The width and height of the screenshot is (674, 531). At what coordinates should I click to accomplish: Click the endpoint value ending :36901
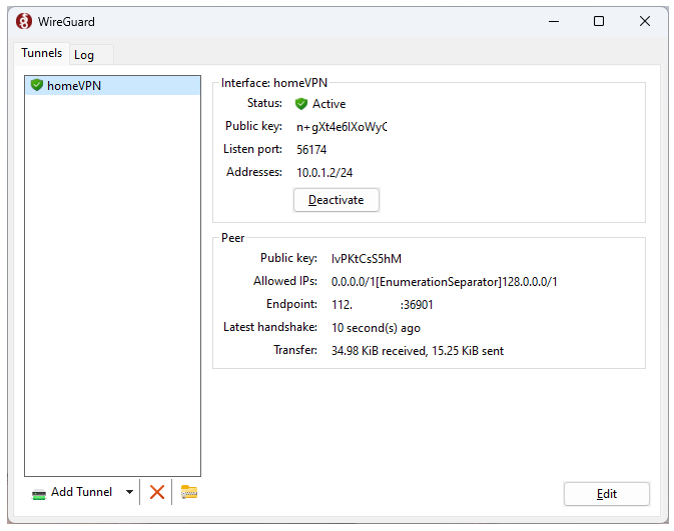coord(382,305)
